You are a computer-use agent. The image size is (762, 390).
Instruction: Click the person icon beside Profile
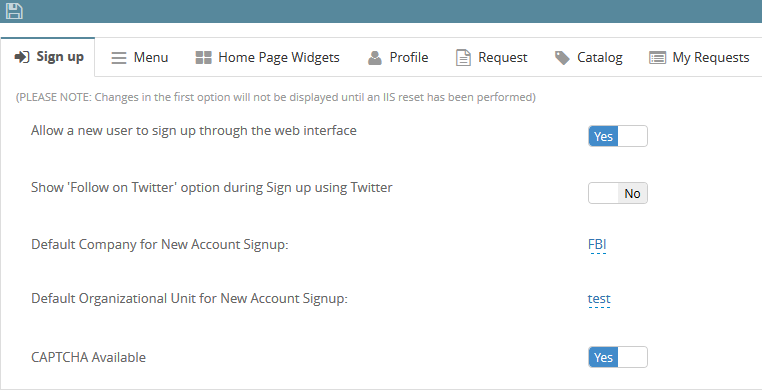(375, 58)
